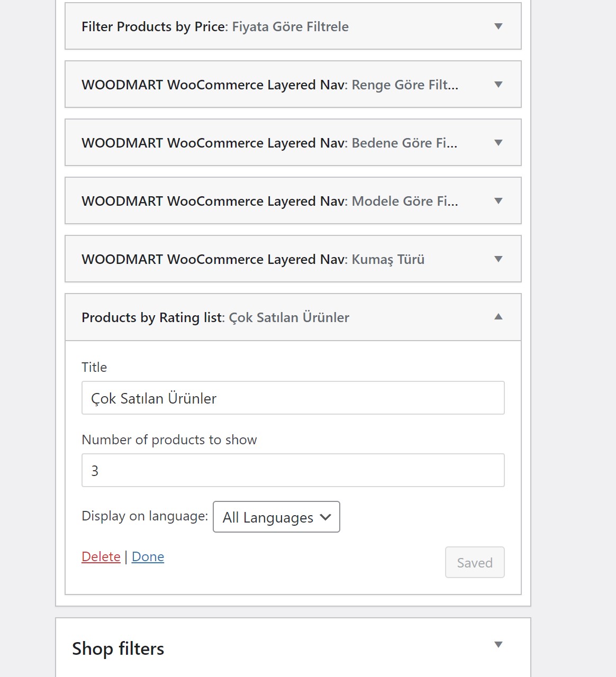616x677 pixels.
Task: Expand the Shop filters section arrow
Action: click(498, 645)
